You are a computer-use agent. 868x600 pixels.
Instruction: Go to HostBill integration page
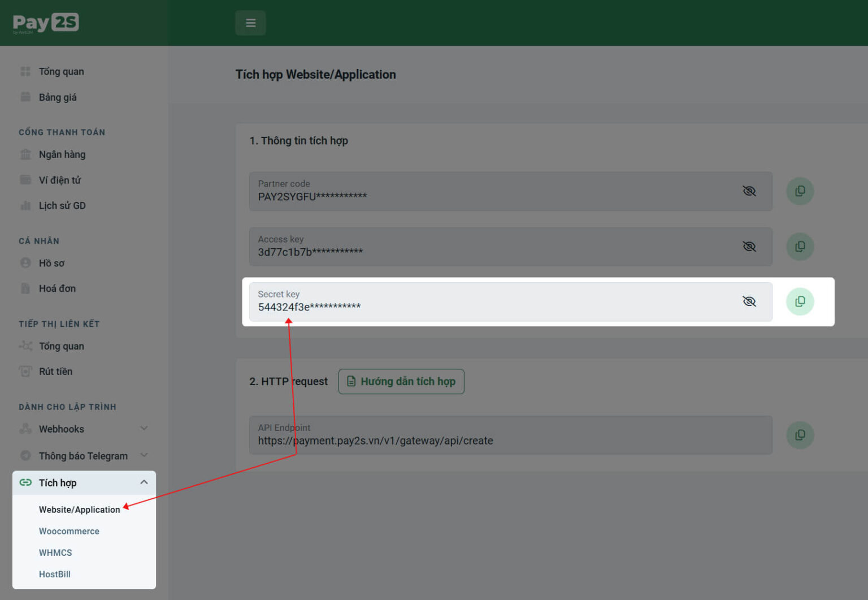coord(55,574)
